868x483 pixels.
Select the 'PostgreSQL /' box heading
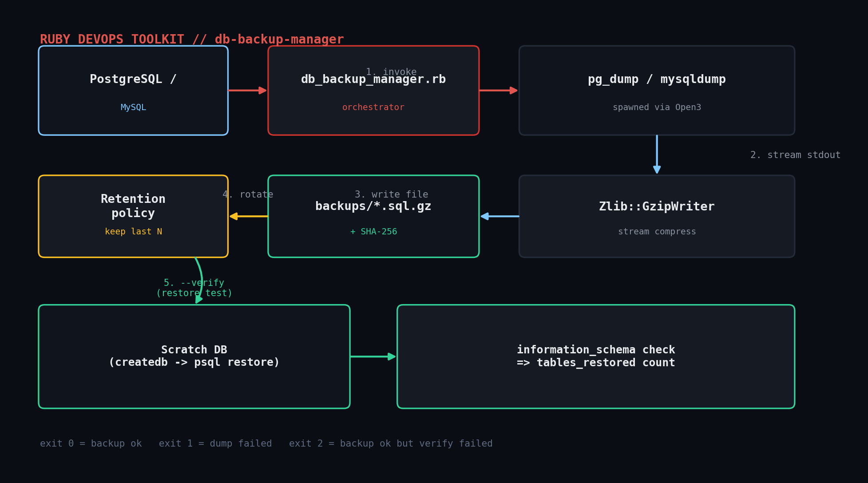(133, 79)
